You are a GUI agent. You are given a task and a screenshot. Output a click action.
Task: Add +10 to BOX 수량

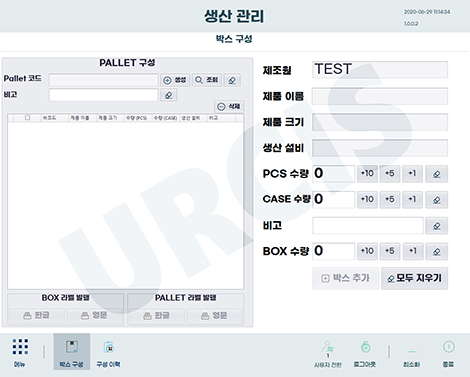coord(367,251)
